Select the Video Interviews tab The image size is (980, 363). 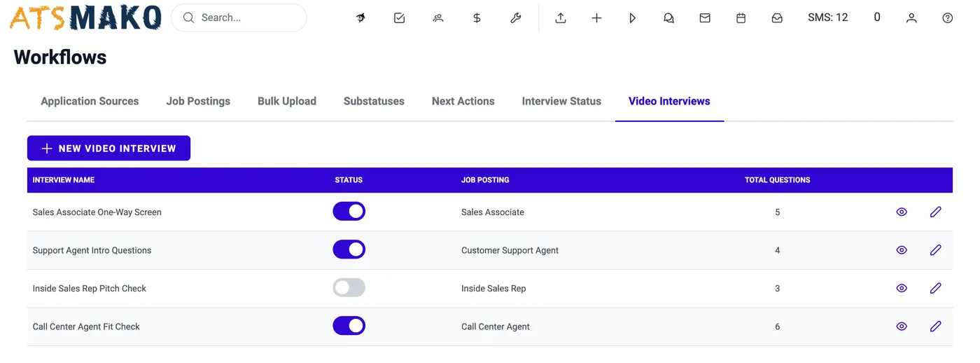pos(669,101)
